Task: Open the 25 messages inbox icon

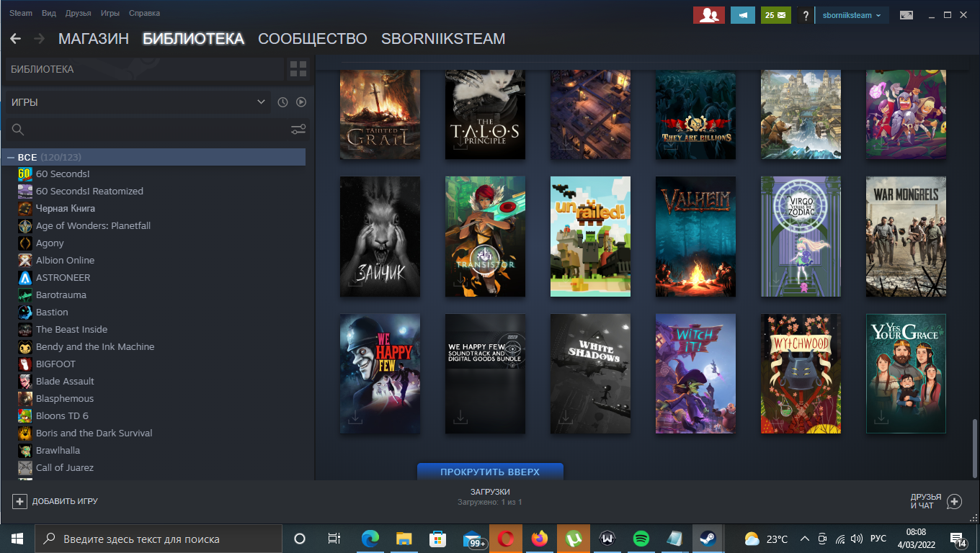Action: (776, 15)
